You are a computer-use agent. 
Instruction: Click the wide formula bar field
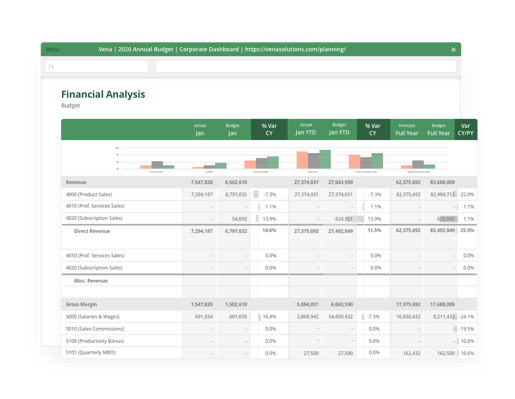(x=306, y=67)
